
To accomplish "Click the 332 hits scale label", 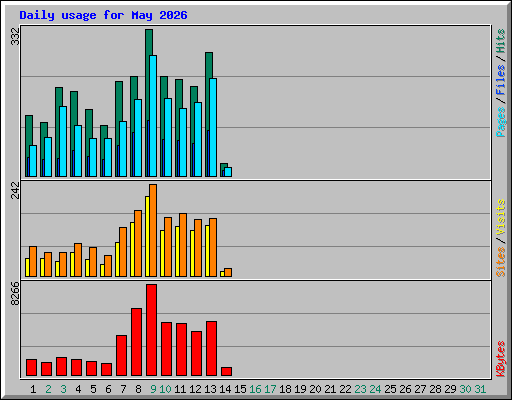I will (15, 36).
